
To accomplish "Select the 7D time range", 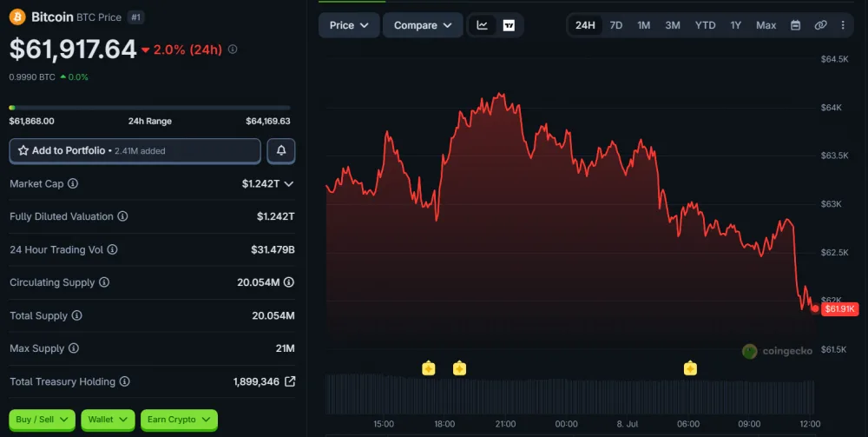I will click(616, 25).
